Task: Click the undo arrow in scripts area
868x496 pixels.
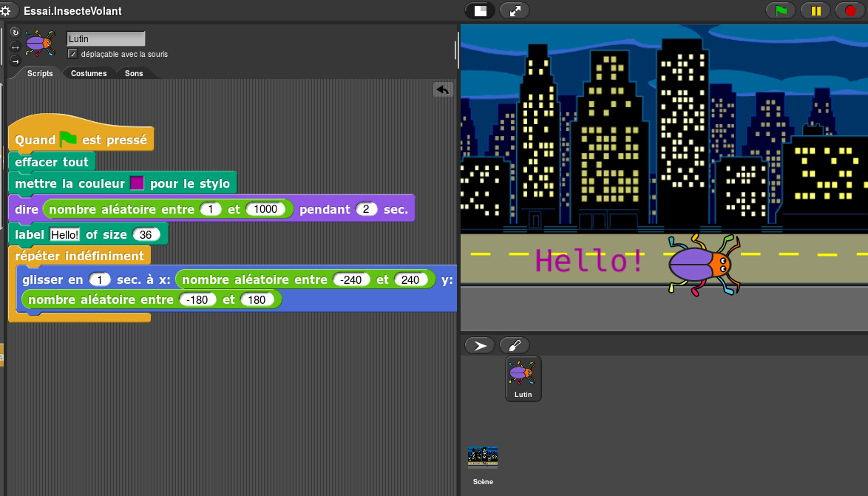Action: (x=443, y=89)
